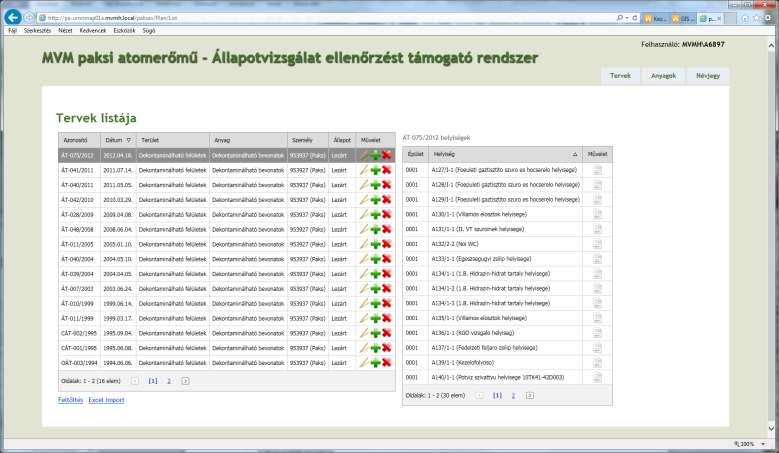Screen dimensions: 779x453
Task: Go to page 2 of plans list
Action: click(x=169, y=381)
